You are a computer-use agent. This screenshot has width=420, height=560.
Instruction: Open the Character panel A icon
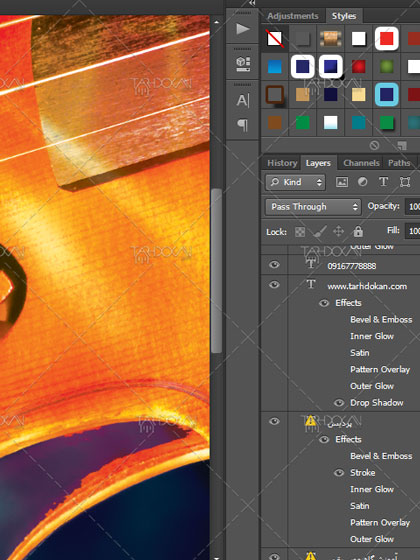(x=242, y=101)
